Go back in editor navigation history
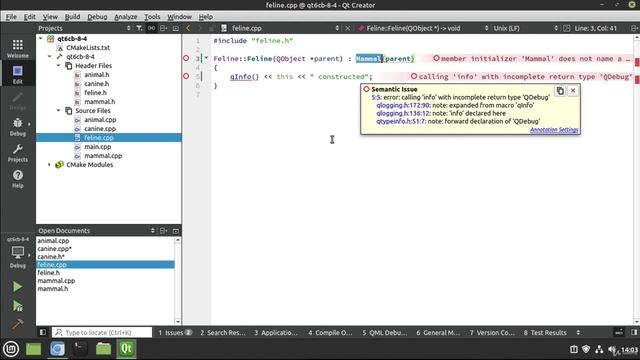The width and height of the screenshot is (640, 360). pyautogui.click(x=188, y=28)
